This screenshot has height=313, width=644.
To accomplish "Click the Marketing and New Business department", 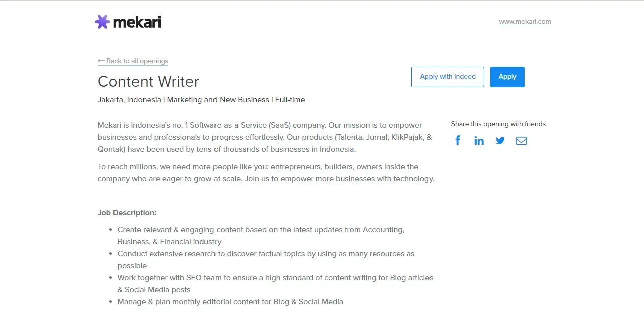I will (x=218, y=100).
